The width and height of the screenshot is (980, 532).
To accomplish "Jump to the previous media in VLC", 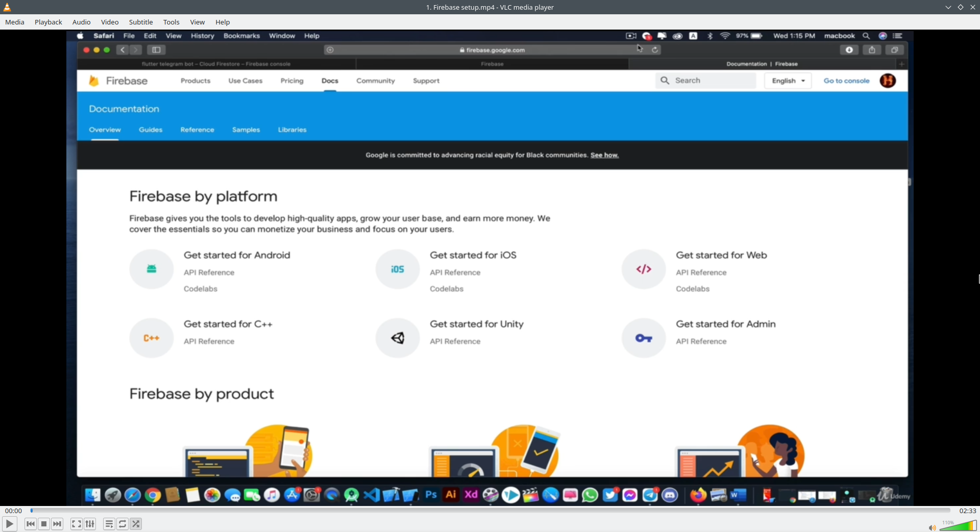I will [31, 524].
